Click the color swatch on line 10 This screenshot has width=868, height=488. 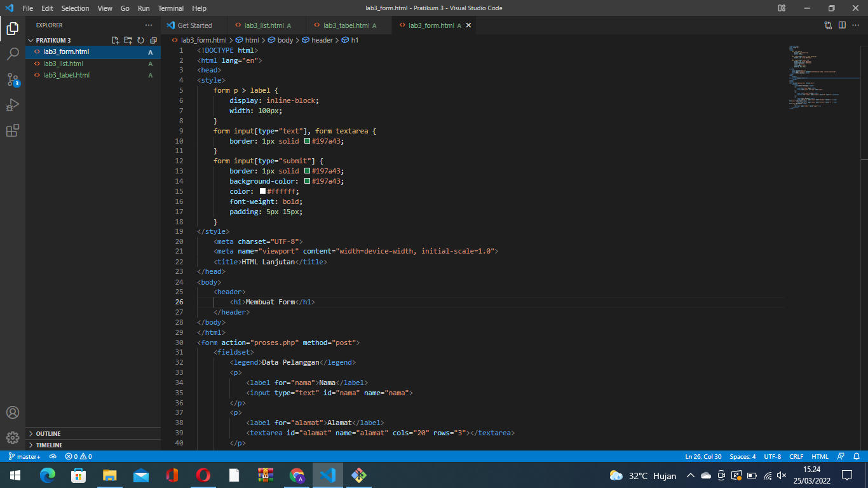click(307, 141)
